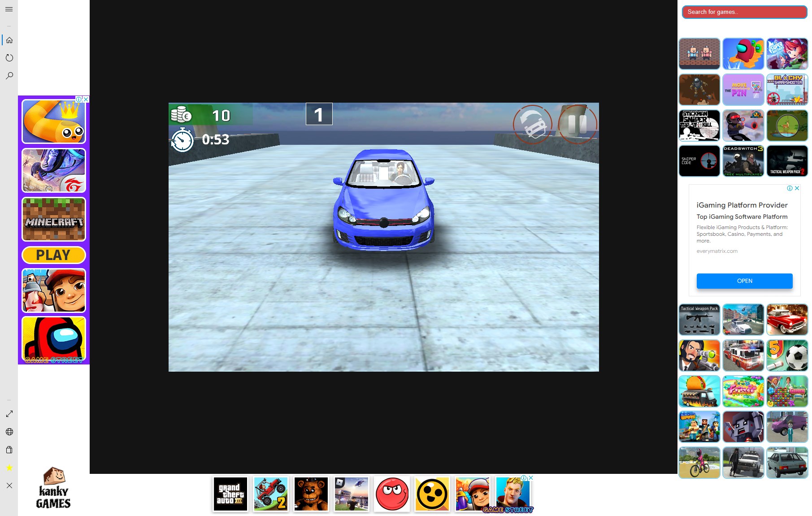
Task: Select the Minecraft thumbnail in the ad column
Action: pyautogui.click(x=53, y=219)
